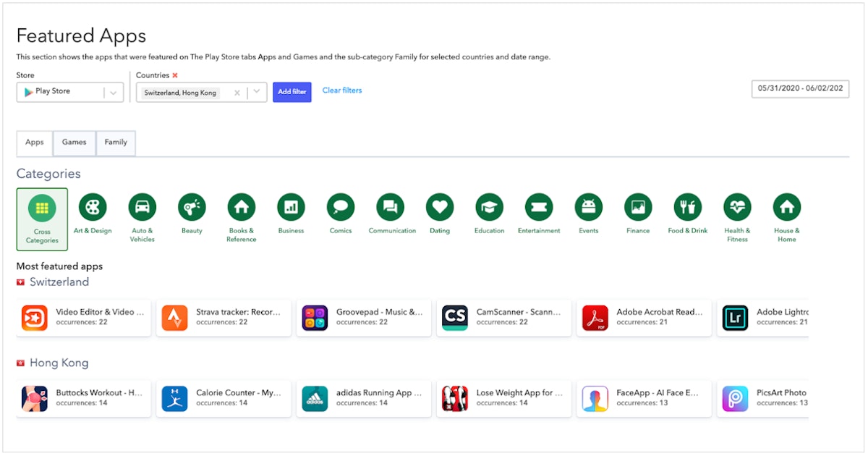This screenshot has height=456, width=868.
Task: Click the Education graduation cap icon
Action: pyautogui.click(x=489, y=208)
